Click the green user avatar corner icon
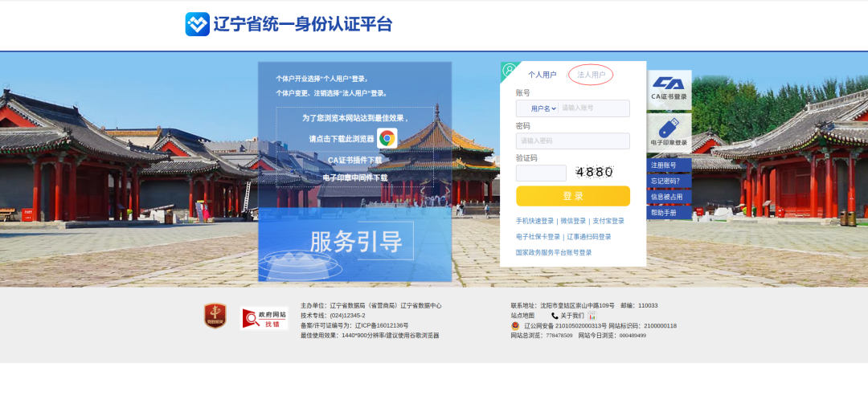This screenshot has width=868, height=412. click(509, 70)
